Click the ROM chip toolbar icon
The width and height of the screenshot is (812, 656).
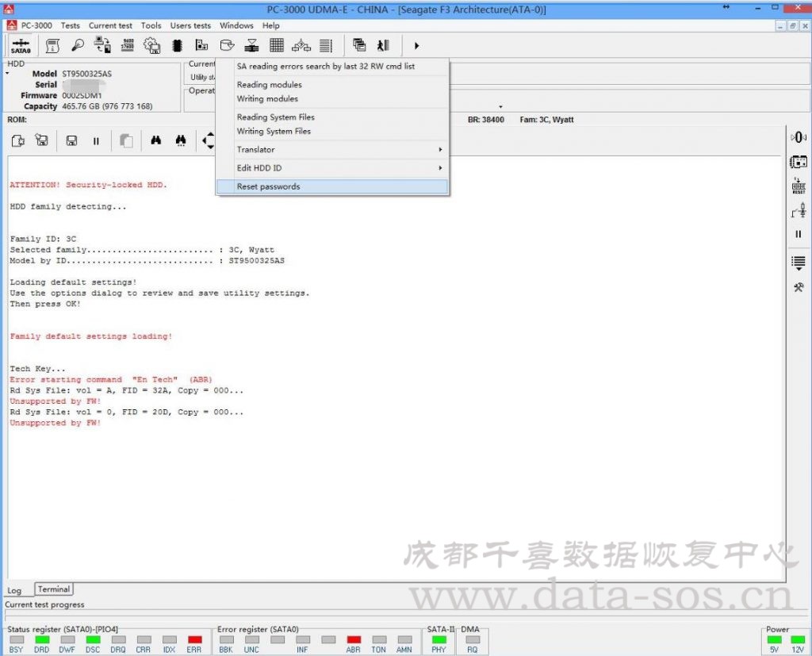tap(177, 44)
